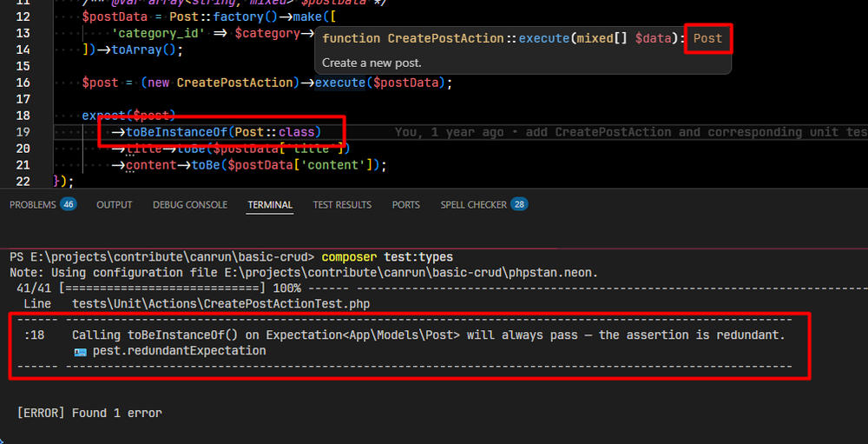Screen dimensions: 868x444
Task: Switch to the PORTS tab
Action: (405, 205)
